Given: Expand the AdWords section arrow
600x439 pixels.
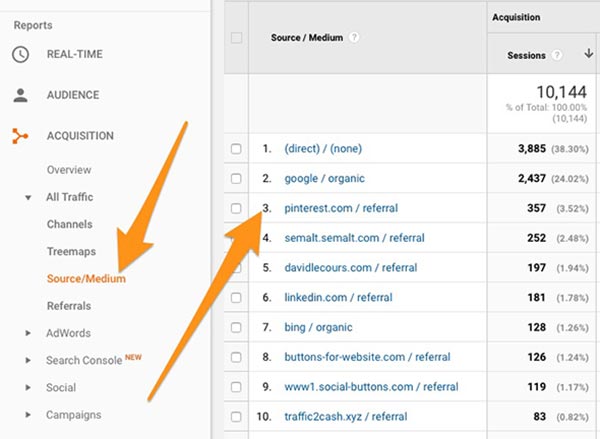Looking at the screenshot, I should click(28, 333).
